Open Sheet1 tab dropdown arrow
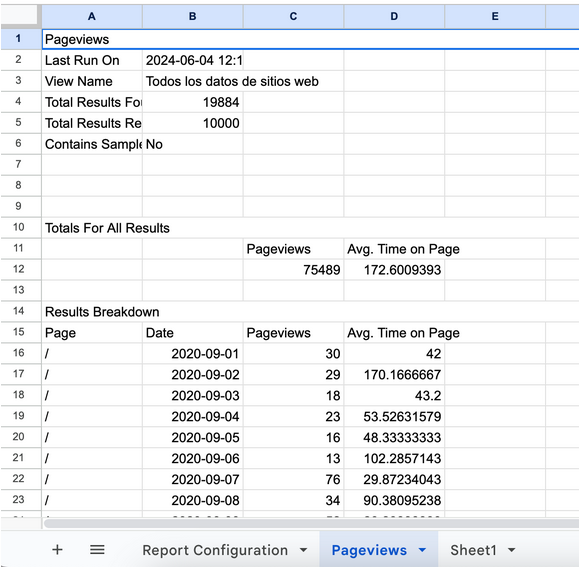579x567 pixels. [511, 550]
